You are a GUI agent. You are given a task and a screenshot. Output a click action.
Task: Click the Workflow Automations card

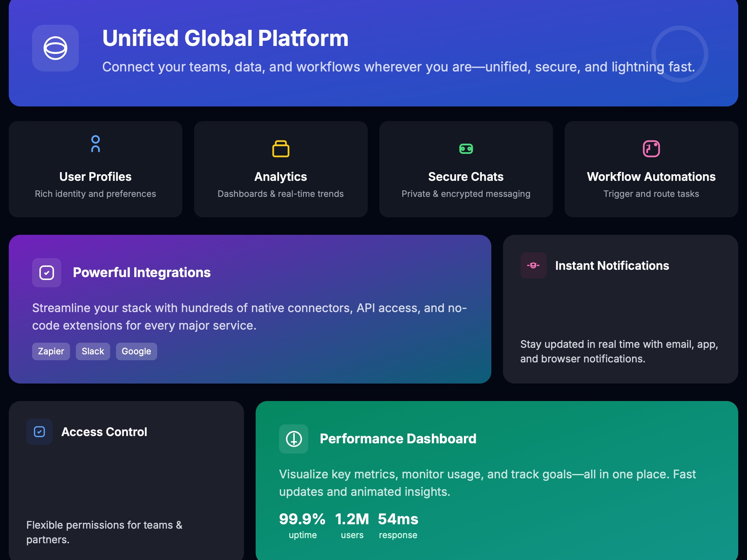pos(651,169)
